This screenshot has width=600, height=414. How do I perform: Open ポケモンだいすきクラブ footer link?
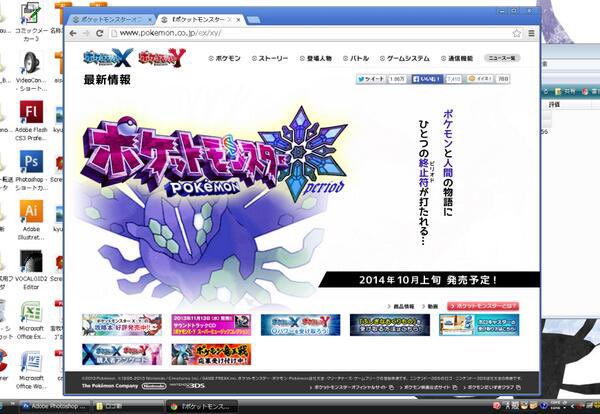pyautogui.click(x=491, y=388)
